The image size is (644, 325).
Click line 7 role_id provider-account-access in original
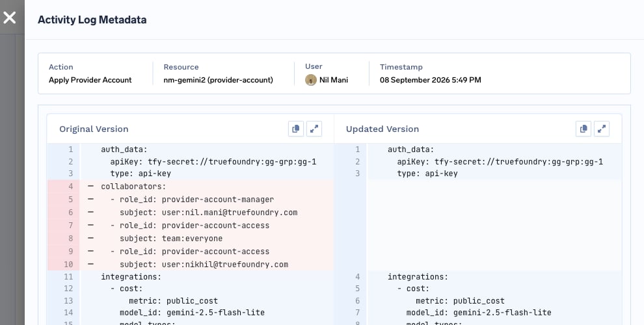click(195, 226)
